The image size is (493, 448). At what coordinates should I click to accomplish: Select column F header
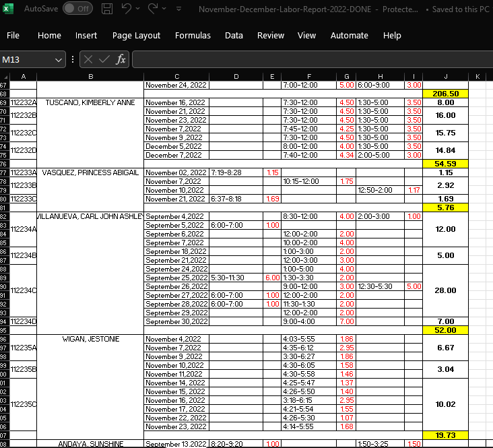click(x=308, y=76)
